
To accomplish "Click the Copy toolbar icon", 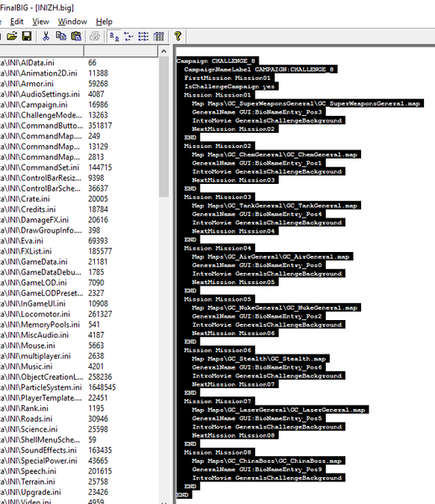I will coord(61,36).
